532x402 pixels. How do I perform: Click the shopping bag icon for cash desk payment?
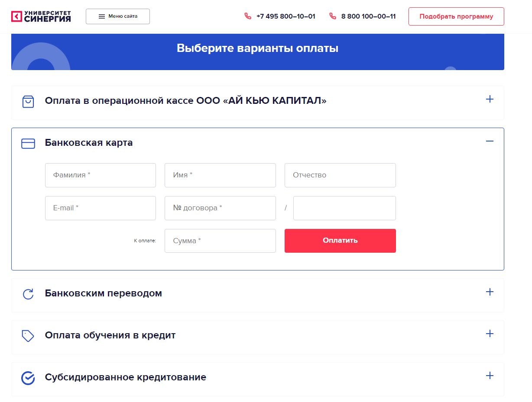[x=28, y=102]
